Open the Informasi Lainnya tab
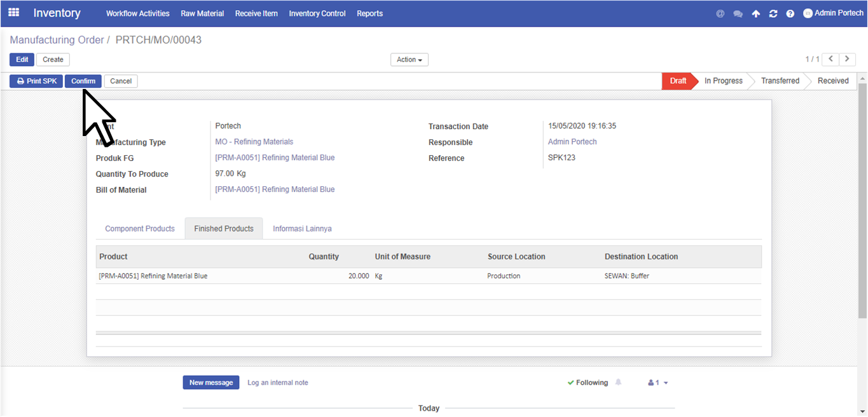This screenshot has width=868, height=417. click(x=302, y=229)
